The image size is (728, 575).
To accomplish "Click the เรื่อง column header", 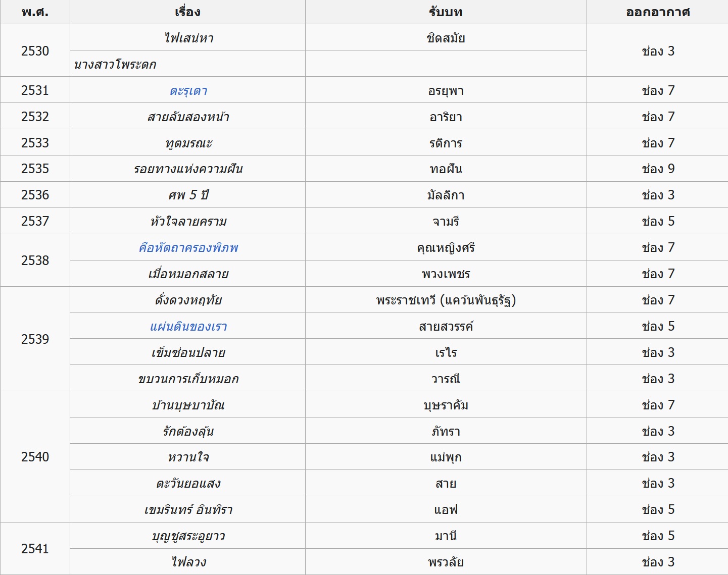I will (x=187, y=12).
